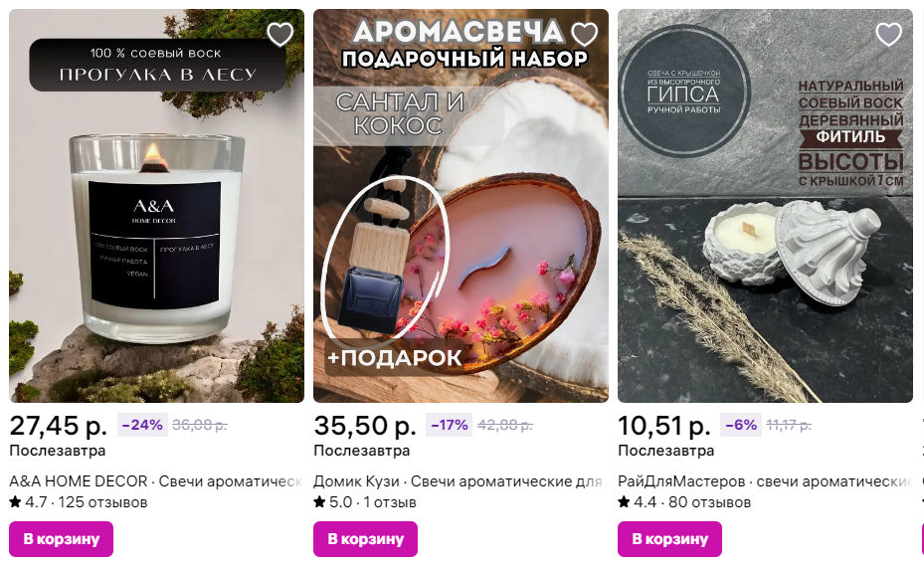Toggle favorite heart on Сантал и Кокос set
Screen dimensions: 924x566
(584, 34)
